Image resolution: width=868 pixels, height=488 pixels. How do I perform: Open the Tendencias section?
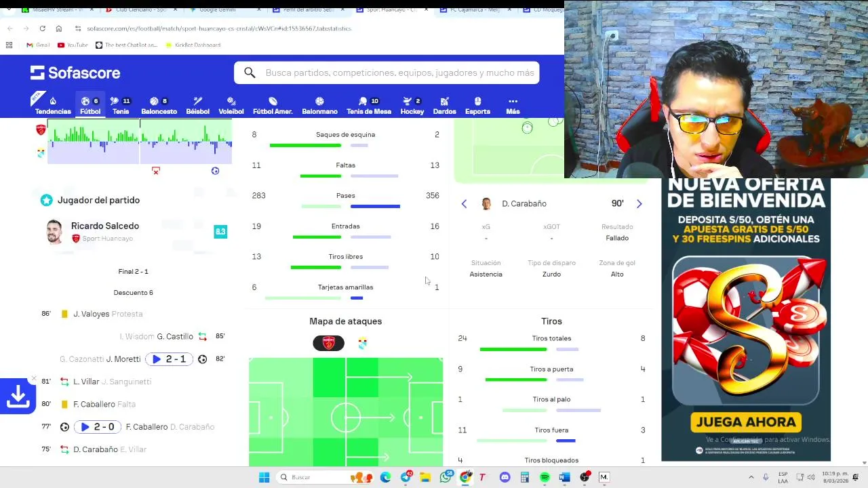point(53,106)
